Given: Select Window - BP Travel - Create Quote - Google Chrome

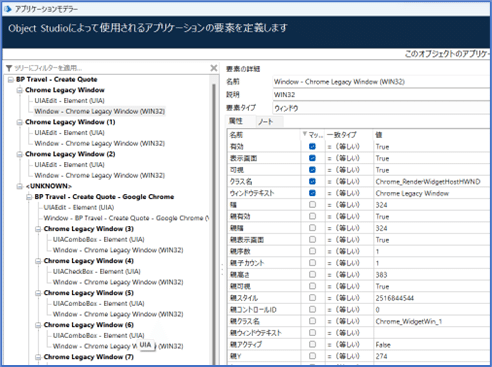Looking at the screenshot, I should point(126,218).
